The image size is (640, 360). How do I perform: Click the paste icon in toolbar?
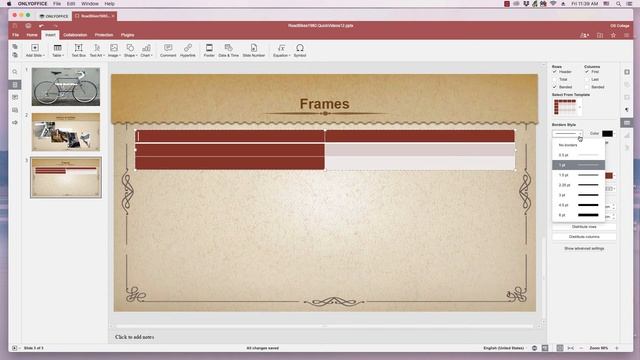pos(15,55)
